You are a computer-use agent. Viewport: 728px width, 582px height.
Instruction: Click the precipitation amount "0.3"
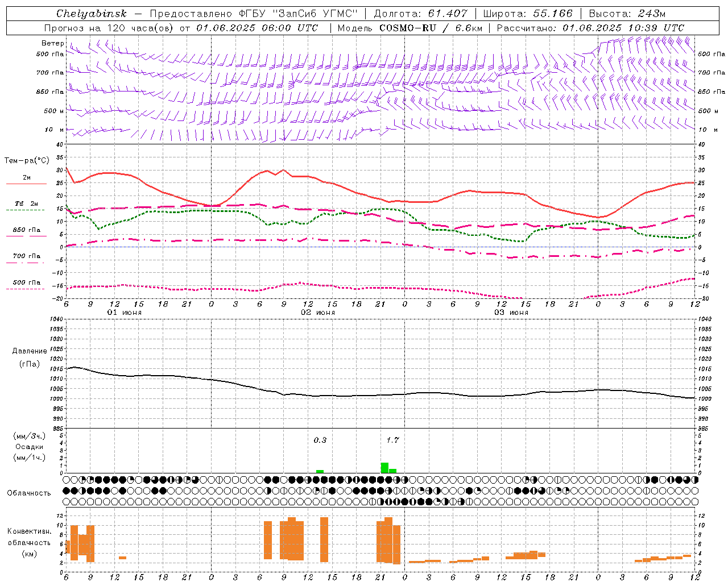(x=320, y=440)
